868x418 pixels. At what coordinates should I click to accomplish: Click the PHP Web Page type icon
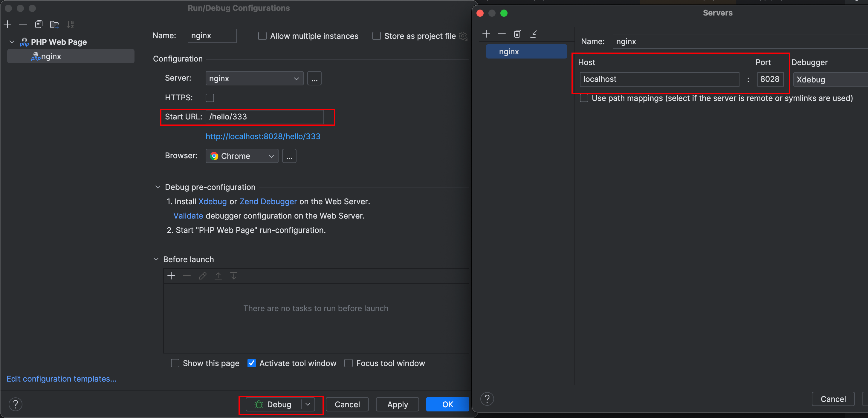(x=24, y=42)
